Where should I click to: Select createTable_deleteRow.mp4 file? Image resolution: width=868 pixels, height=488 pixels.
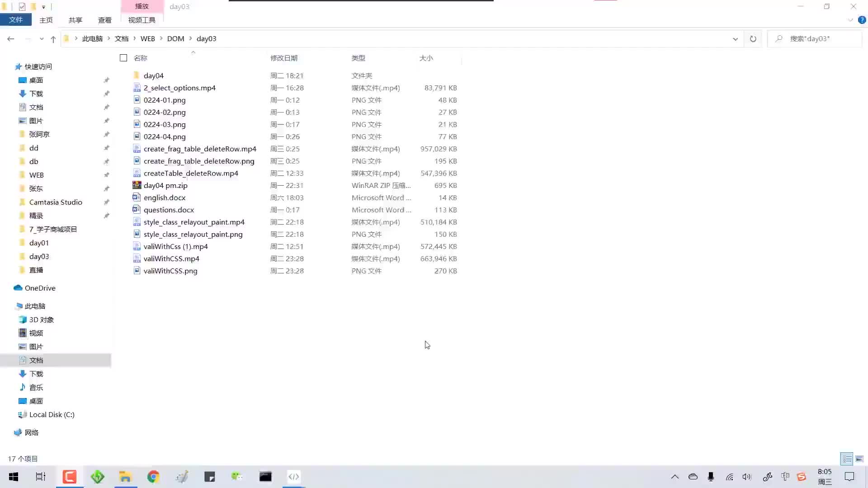click(191, 173)
